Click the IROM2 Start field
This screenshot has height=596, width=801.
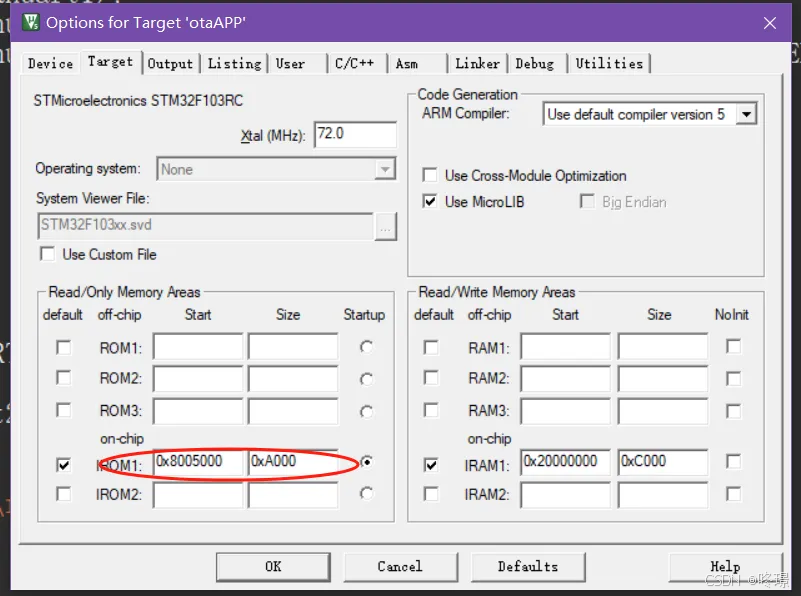(198, 495)
